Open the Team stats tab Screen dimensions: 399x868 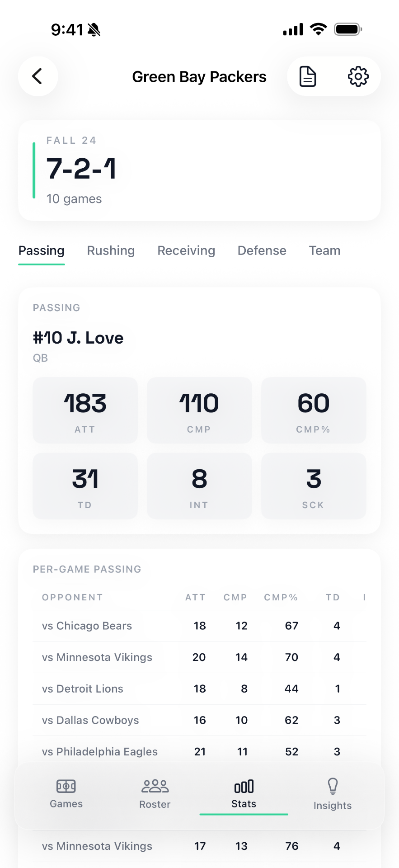click(324, 250)
